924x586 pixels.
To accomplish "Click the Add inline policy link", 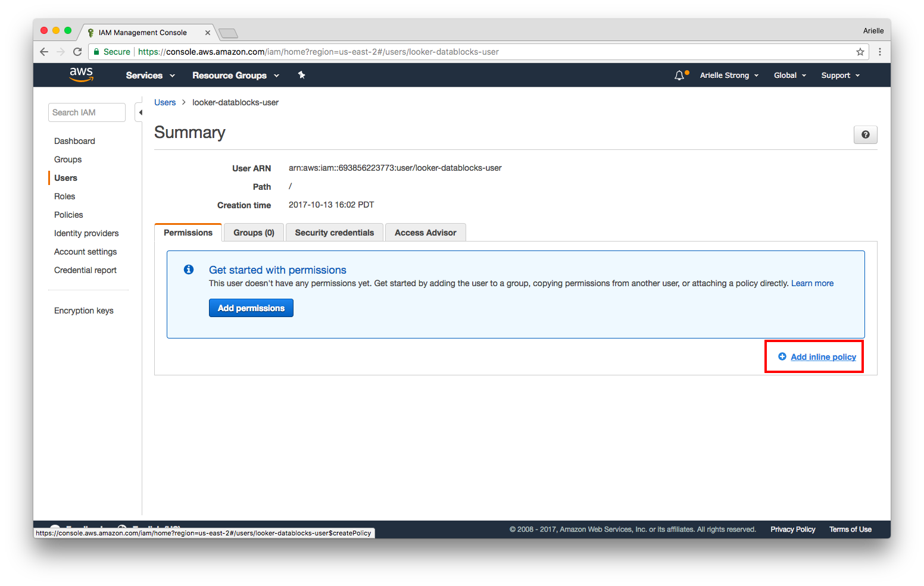I will coord(823,357).
